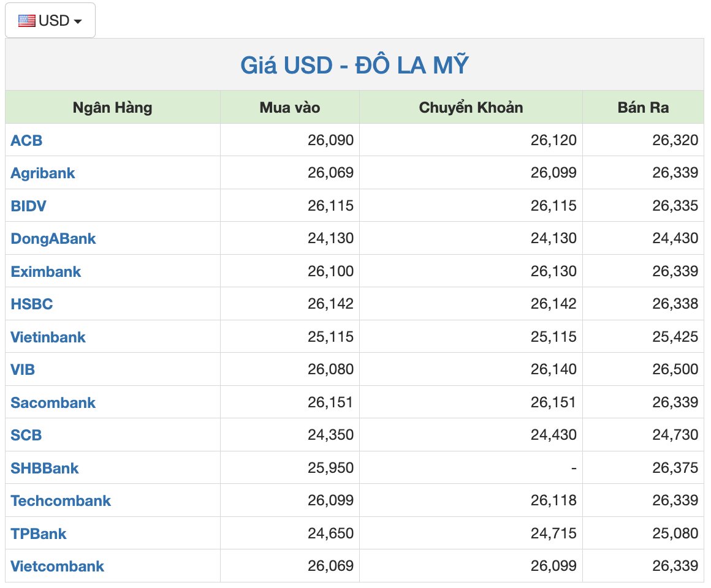Select DongABank buy rate 24,130
Viewport: 711px width, 588px height.
pos(330,238)
